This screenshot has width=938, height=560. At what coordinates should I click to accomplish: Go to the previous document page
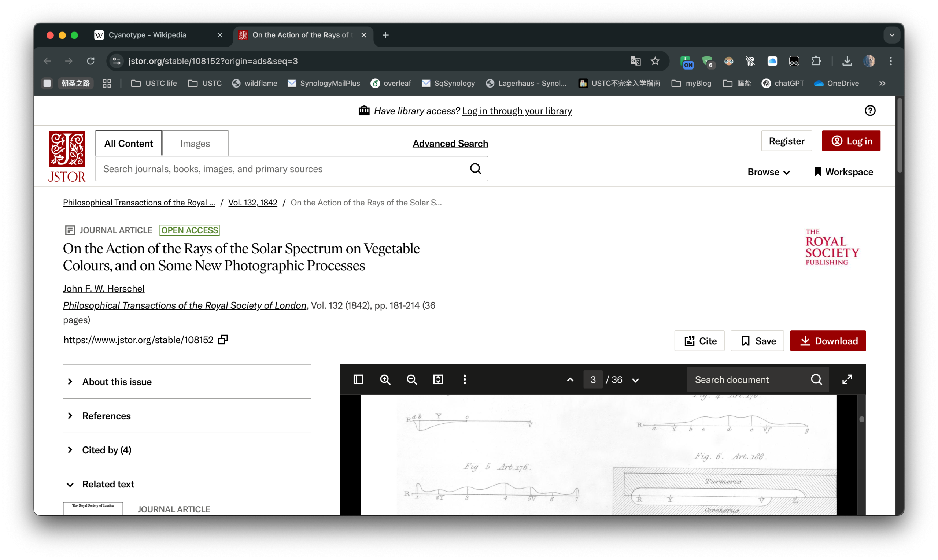(570, 380)
